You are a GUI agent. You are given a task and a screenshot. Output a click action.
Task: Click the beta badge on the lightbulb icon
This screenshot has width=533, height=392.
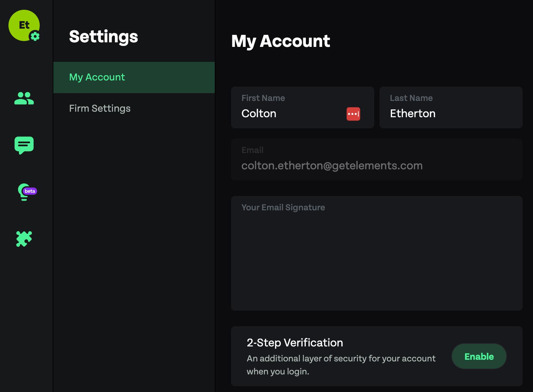[29, 191]
